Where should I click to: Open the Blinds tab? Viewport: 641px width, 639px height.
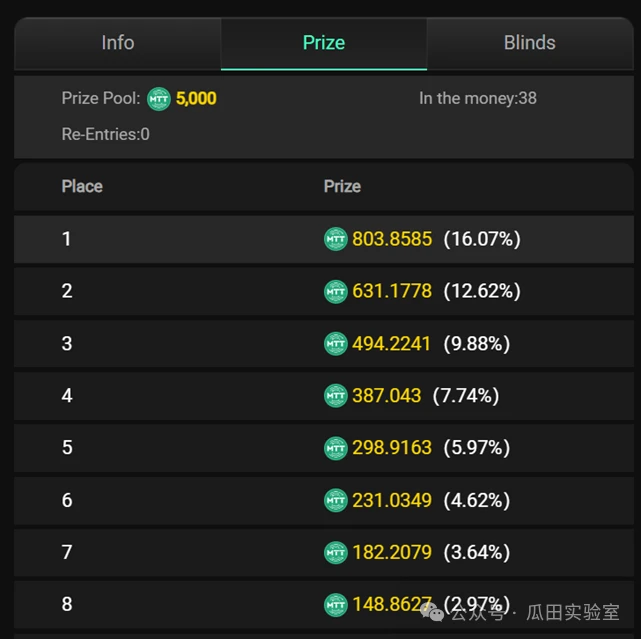[529, 43]
